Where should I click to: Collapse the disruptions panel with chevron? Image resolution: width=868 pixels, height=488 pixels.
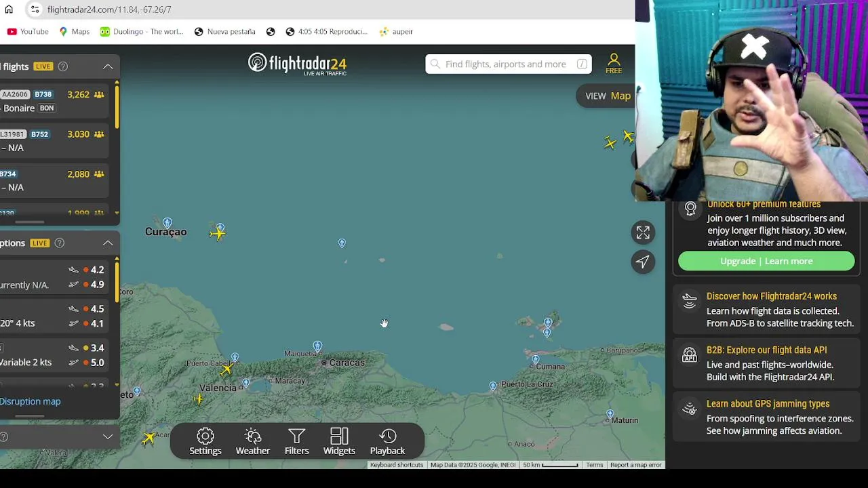(108, 243)
